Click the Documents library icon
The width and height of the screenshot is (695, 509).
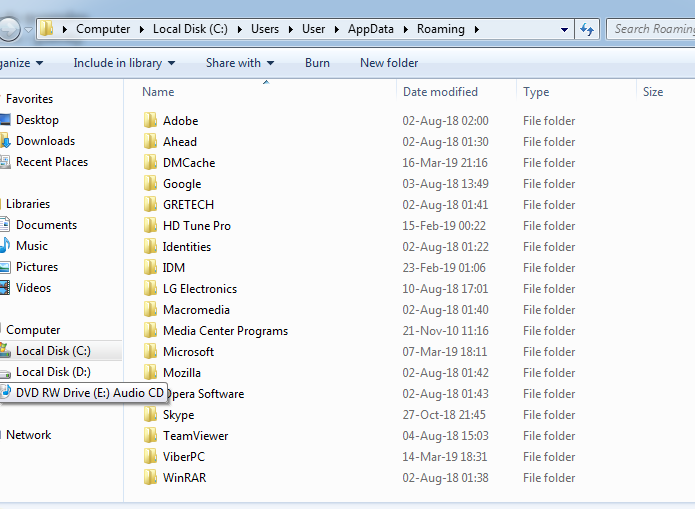click(5, 225)
